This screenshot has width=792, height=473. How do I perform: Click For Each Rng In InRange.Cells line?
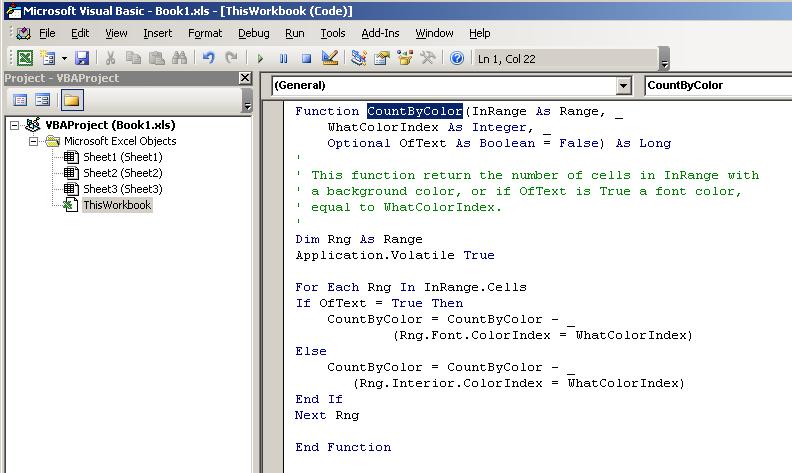[411, 287]
